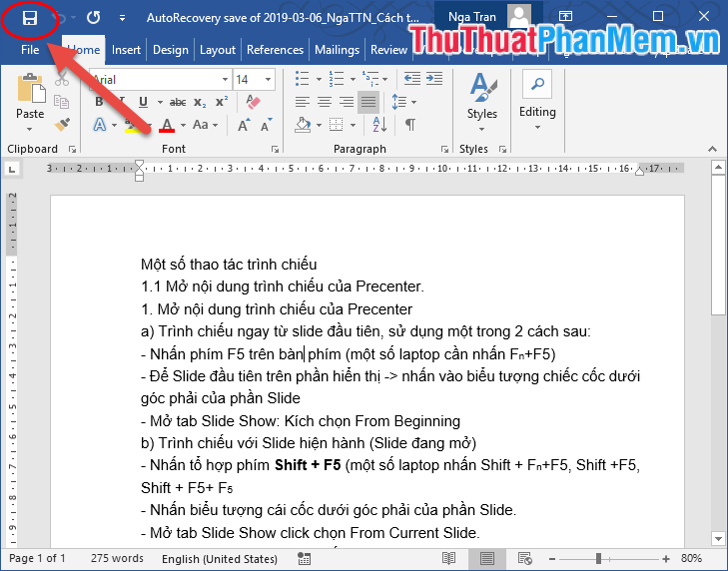The height and width of the screenshot is (571, 728).
Task: Toggle Justify alignment
Action: [368, 102]
